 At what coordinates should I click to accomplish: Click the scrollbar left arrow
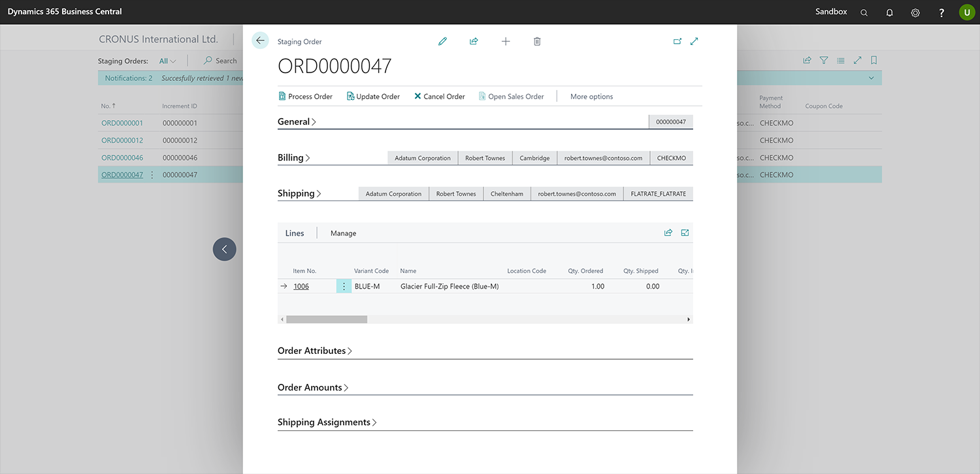click(282, 319)
